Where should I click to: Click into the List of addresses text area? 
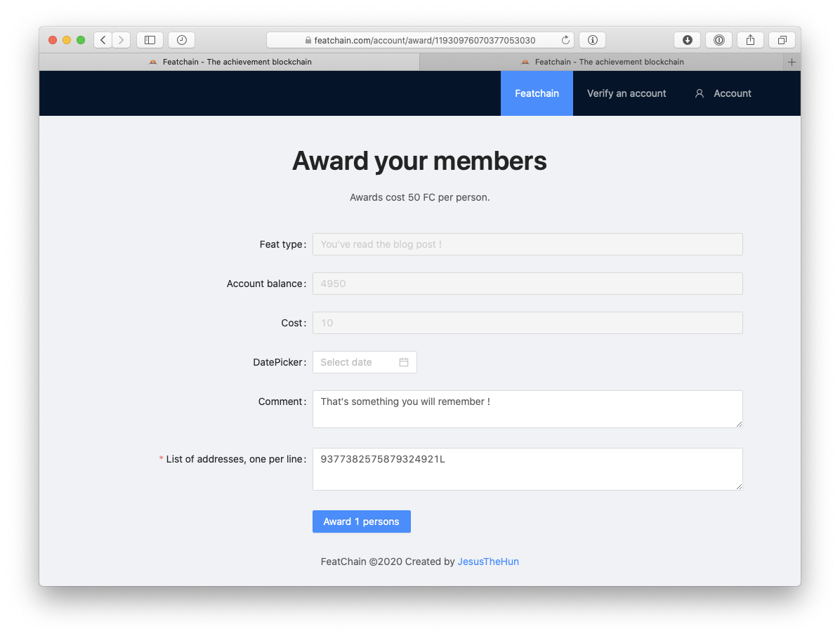pyautogui.click(x=527, y=469)
